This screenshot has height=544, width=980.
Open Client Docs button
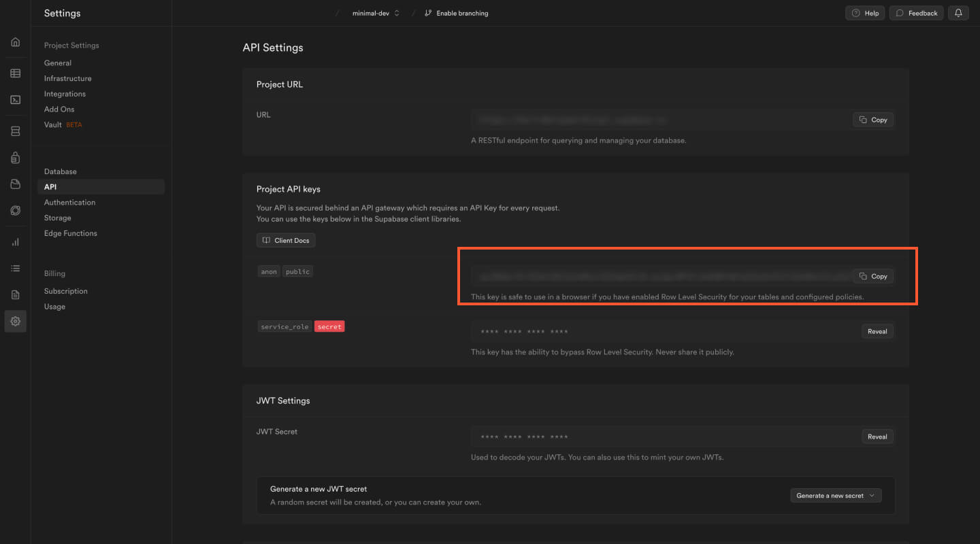[x=286, y=241]
